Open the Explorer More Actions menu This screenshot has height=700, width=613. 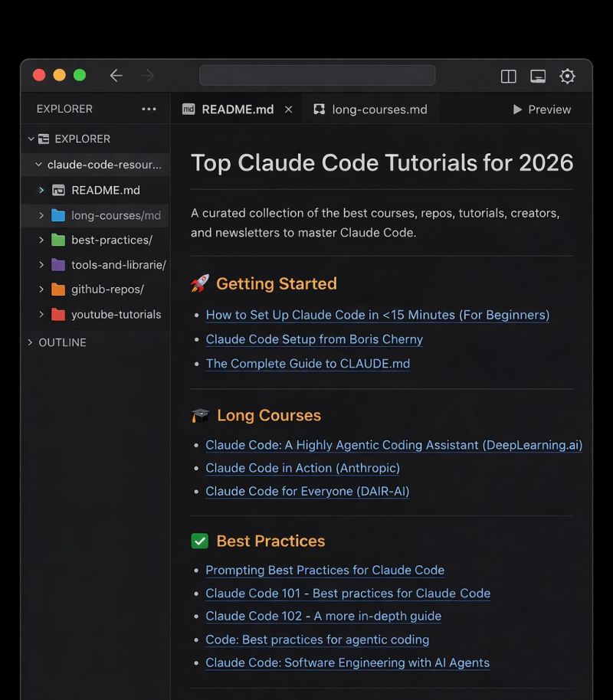(149, 110)
